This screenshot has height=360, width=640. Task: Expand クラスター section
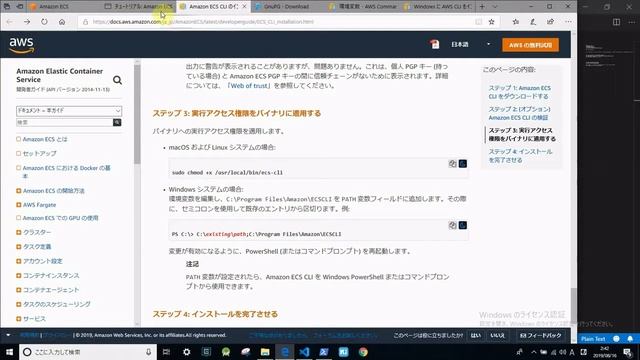tap(18, 232)
